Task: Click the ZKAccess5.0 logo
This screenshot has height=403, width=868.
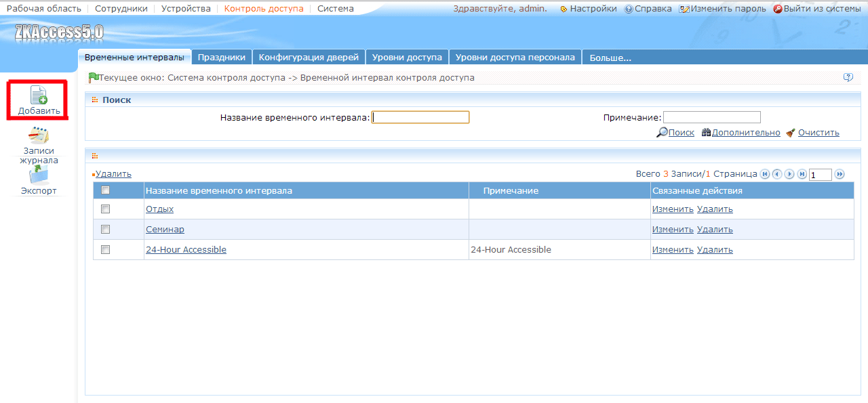Action: pos(59,33)
